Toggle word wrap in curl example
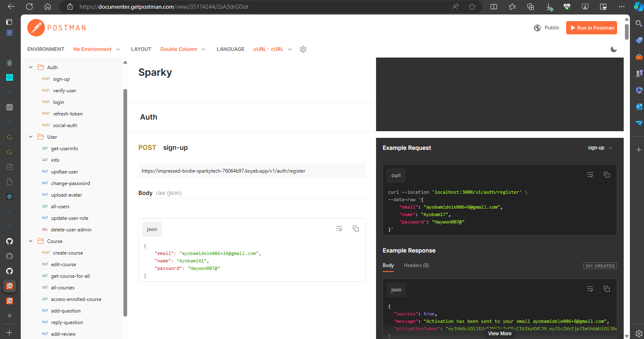Viewport: 644px width, 339px height. [590, 175]
